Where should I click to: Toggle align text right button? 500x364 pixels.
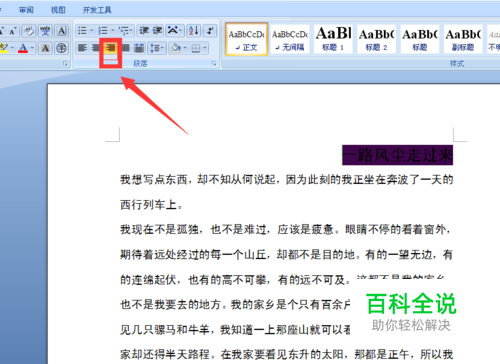click(111, 48)
